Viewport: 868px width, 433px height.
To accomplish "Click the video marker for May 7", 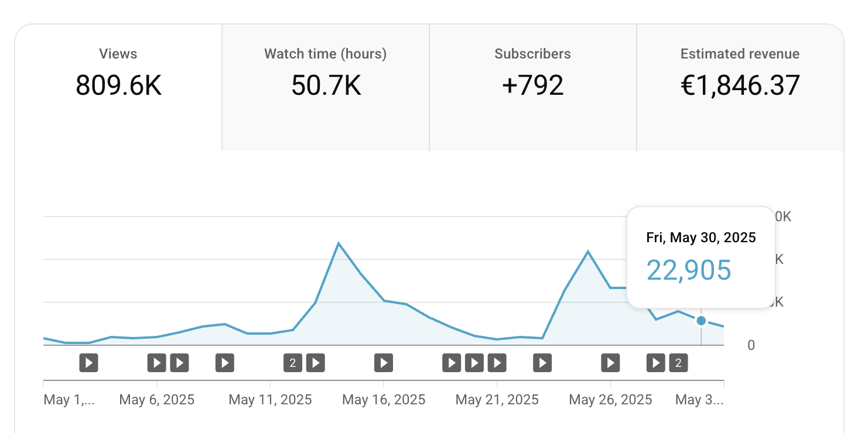I will click(179, 363).
